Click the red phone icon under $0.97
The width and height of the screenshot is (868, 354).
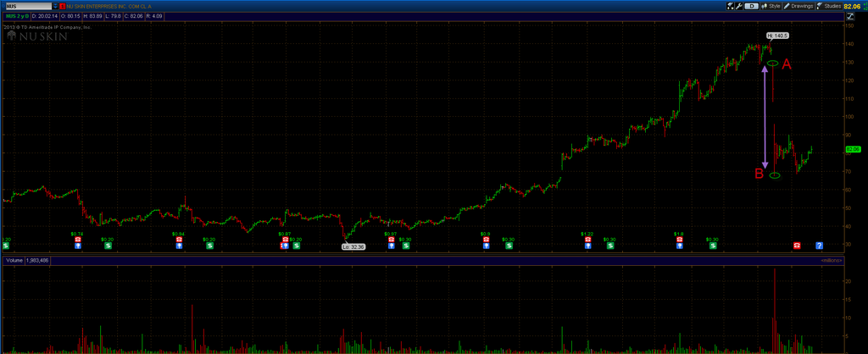391,239
